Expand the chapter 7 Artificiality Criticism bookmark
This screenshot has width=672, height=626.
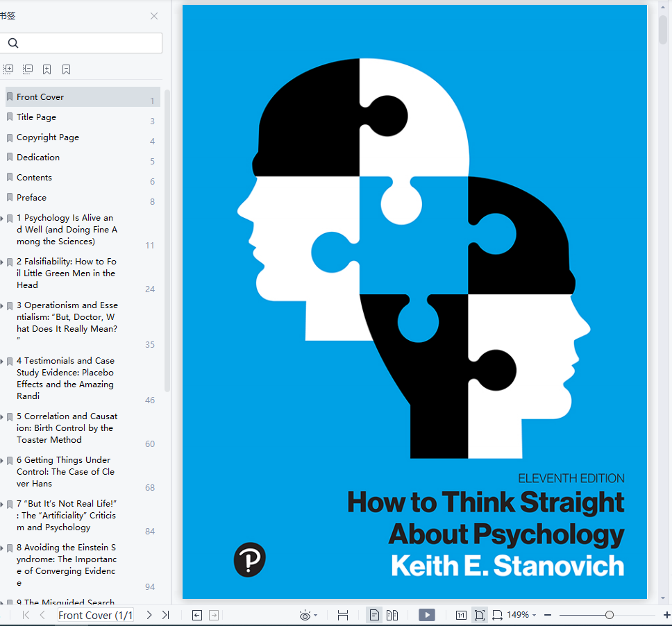1,505
